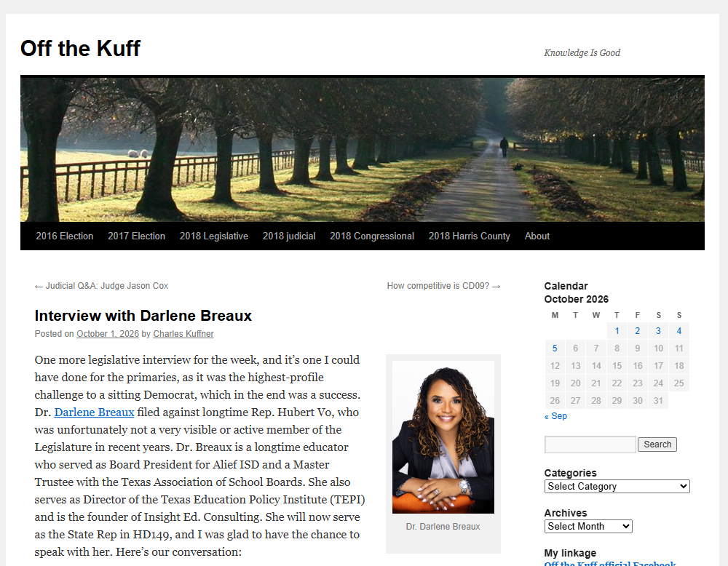Image resolution: width=728 pixels, height=566 pixels.
Task: Open the 2018 judicial menu item
Action: [289, 236]
